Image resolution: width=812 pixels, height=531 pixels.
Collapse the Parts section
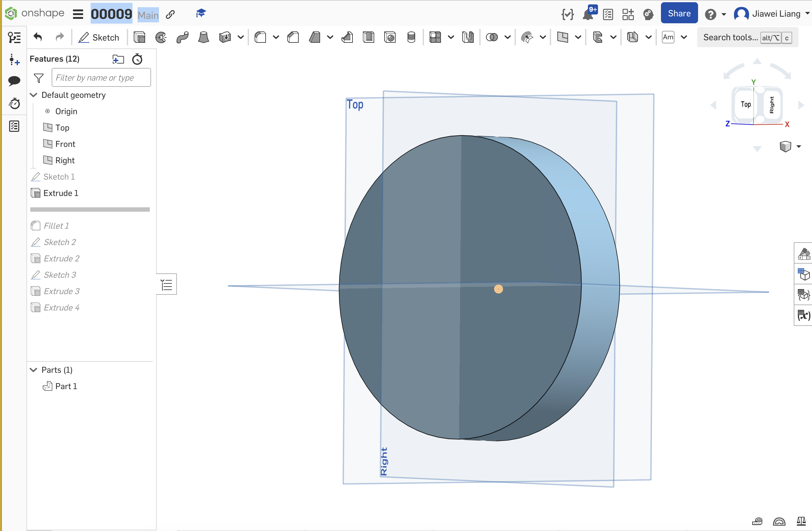coord(33,369)
